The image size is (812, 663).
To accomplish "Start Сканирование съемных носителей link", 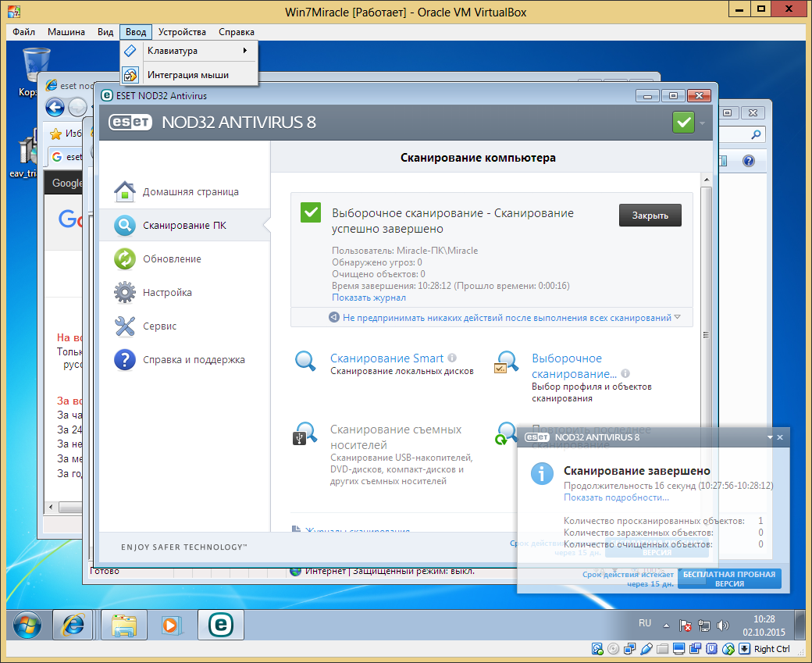I will tap(396, 437).
